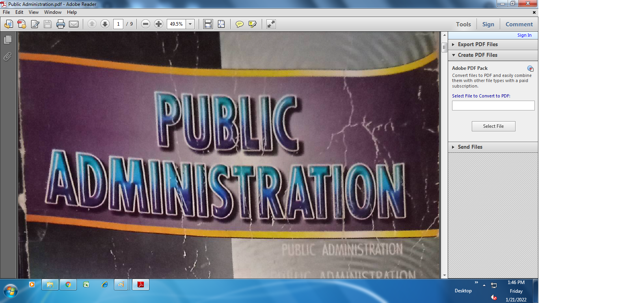Open the Windows Start menu

[11, 292]
